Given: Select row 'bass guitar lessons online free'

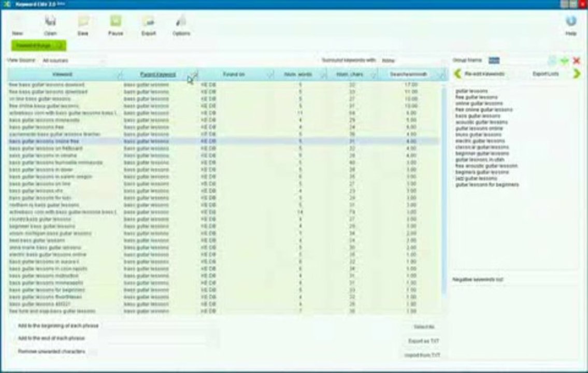Looking at the screenshot, I should point(223,141).
